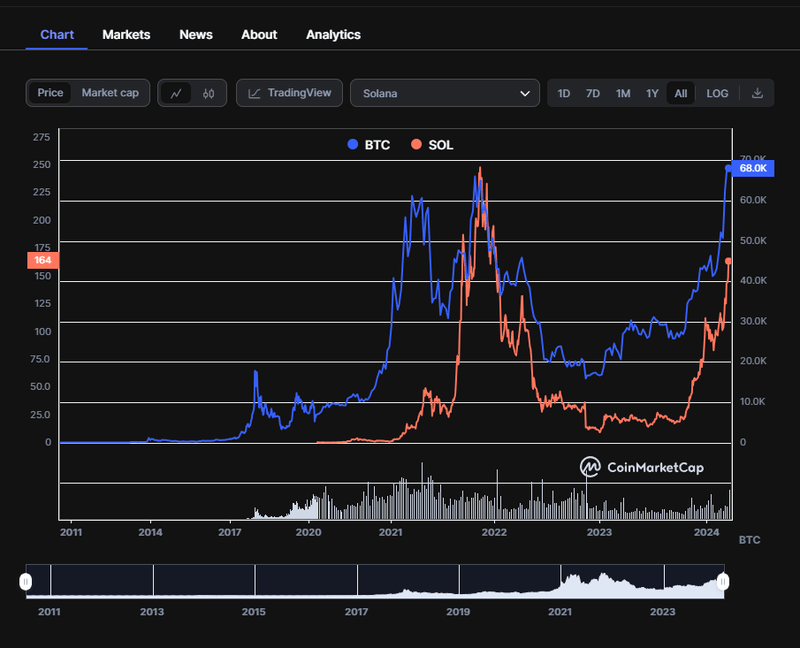This screenshot has height=648, width=800.
Task: Click the CoinMarketCap logo icon
Action: pyautogui.click(x=590, y=467)
